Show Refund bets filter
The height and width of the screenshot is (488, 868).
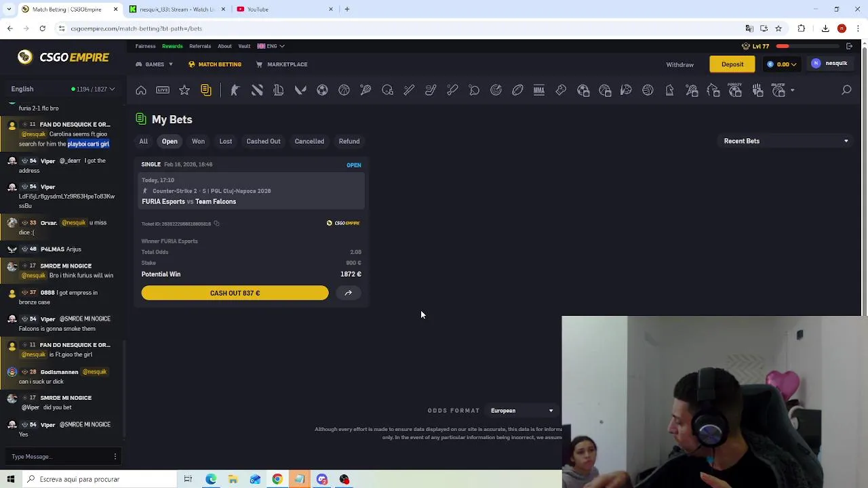(349, 141)
